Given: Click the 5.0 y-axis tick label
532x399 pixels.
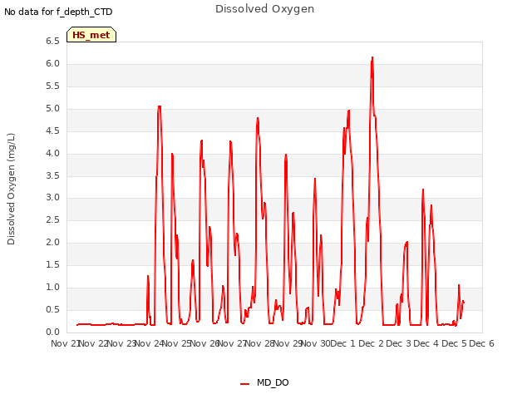Looking at the screenshot, I should pyautogui.click(x=52, y=108).
